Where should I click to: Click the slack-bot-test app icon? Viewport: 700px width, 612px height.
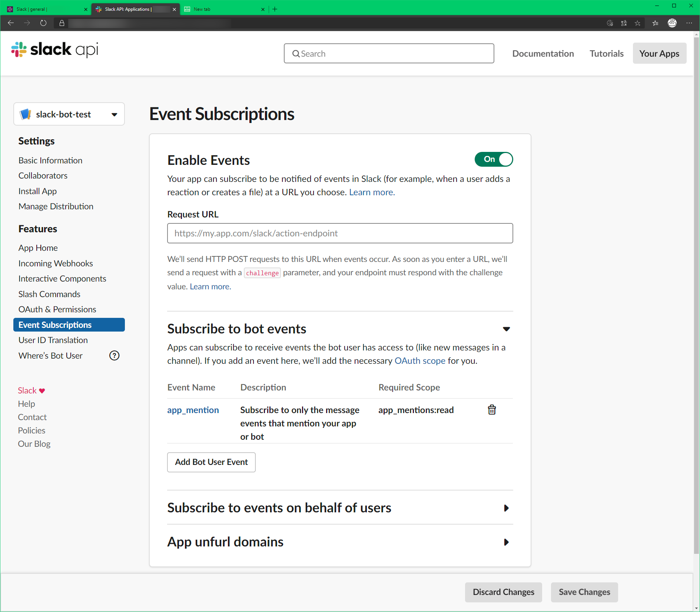point(25,114)
